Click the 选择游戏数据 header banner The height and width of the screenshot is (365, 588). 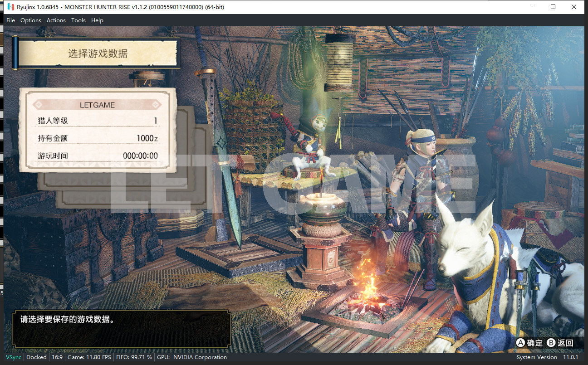[x=98, y=54]
